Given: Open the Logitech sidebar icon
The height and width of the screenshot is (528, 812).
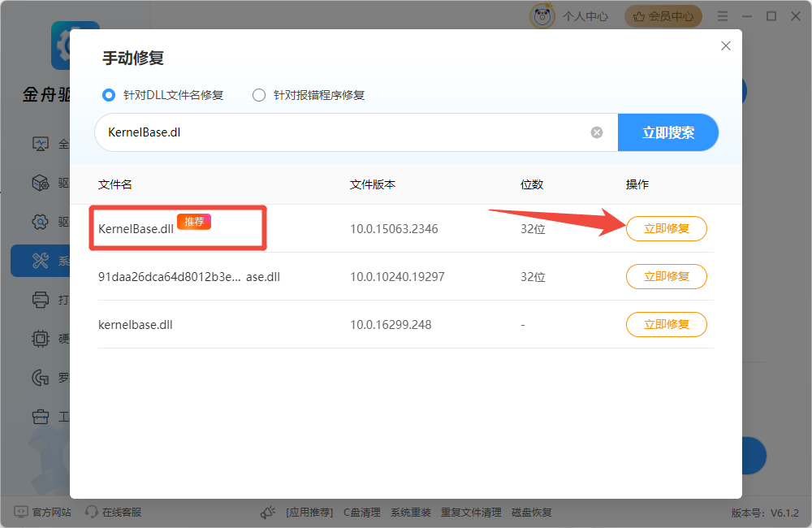Looking at the screenshot, I should (x=41, y=377).
